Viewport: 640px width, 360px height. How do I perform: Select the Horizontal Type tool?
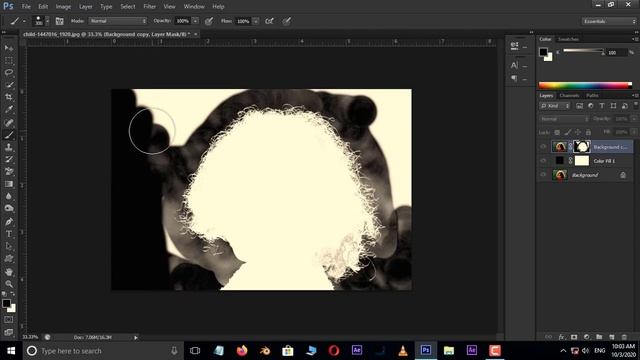click(9, 234)
